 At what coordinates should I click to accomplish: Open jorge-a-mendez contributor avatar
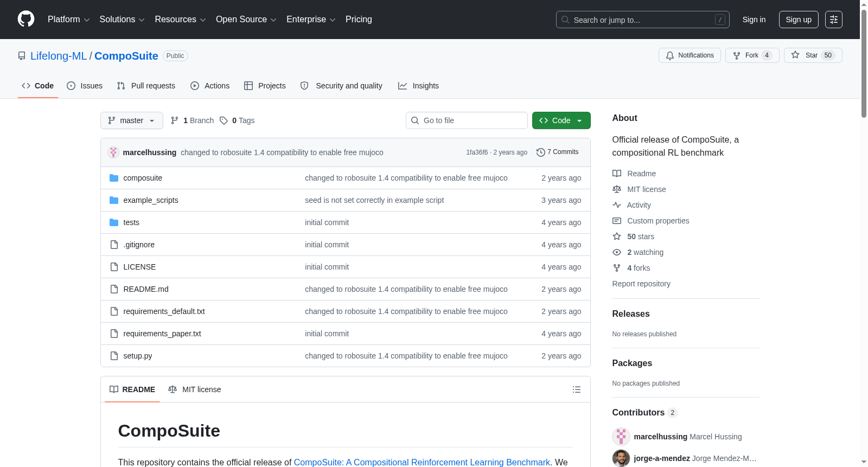click(x=621, y=458)
